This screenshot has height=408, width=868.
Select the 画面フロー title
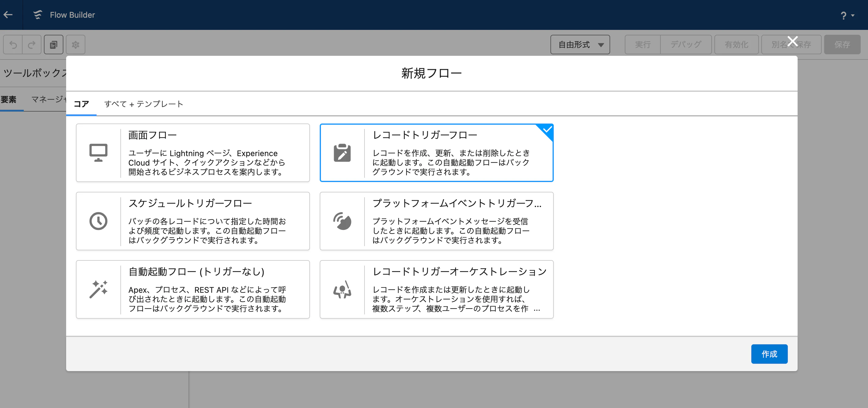tap(153, 135)
